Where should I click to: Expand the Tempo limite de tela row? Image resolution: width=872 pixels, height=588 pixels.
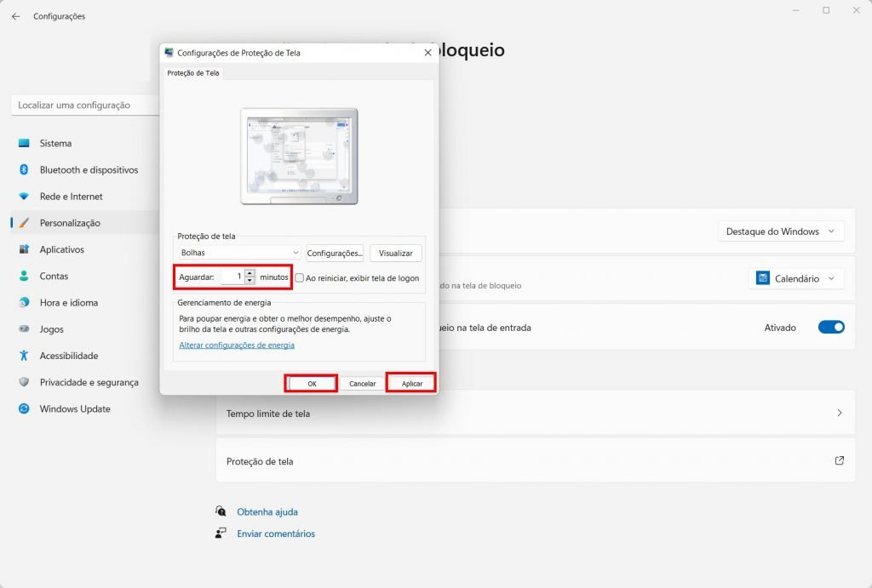tap(535, 414)
